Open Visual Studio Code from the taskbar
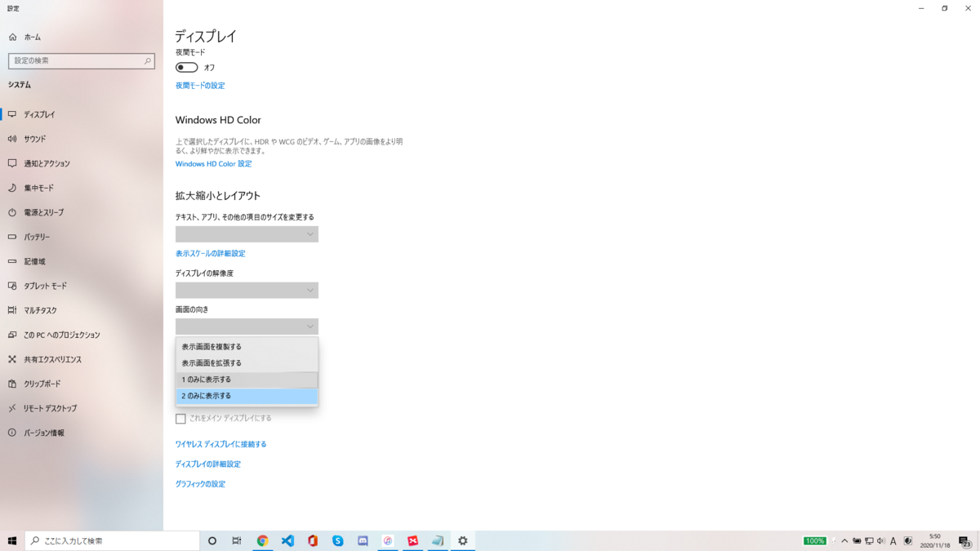 (x=287, y=540)
